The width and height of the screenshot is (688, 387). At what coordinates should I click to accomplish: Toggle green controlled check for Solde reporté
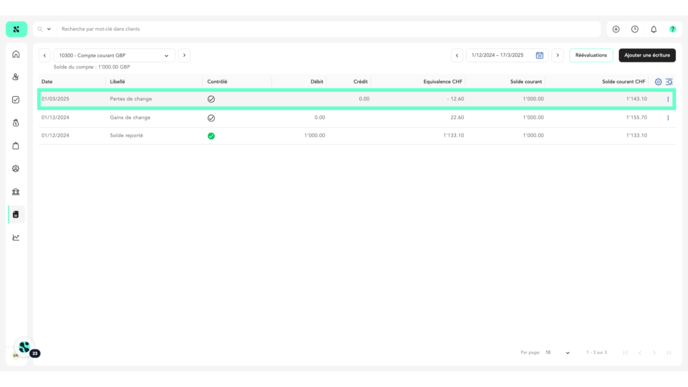tap(211, 136)
